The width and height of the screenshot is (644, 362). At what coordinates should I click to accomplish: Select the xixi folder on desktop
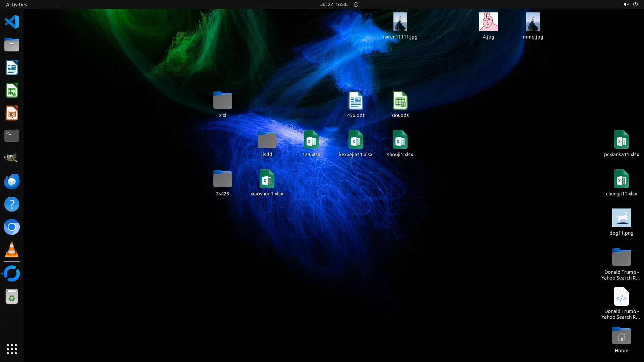(222, 101)
